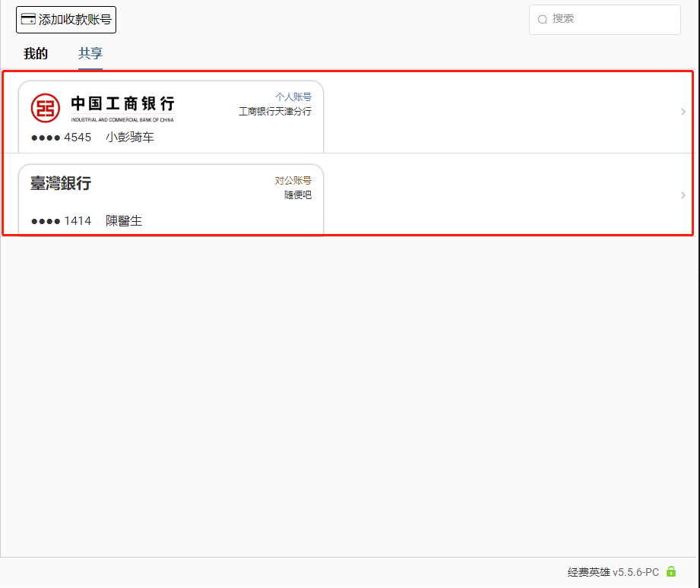The image size is (700, 588).
Task: Click the magnifier icon in search box
Action: pos(543,20)
